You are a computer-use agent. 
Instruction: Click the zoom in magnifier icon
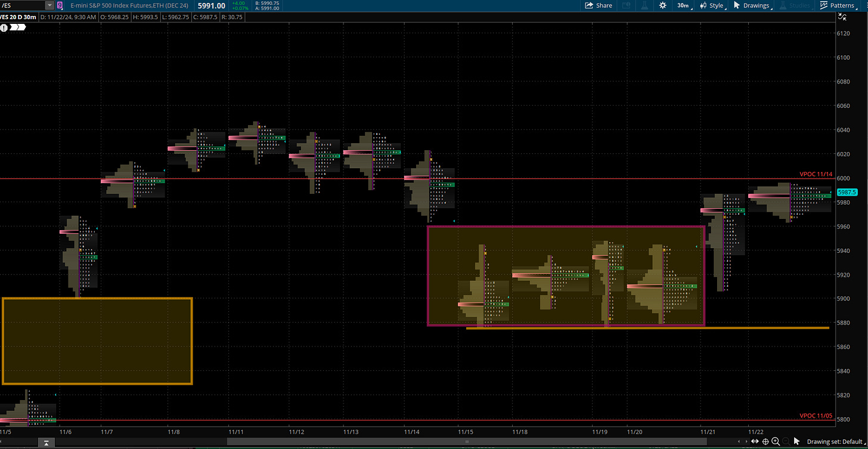point(776,442)
